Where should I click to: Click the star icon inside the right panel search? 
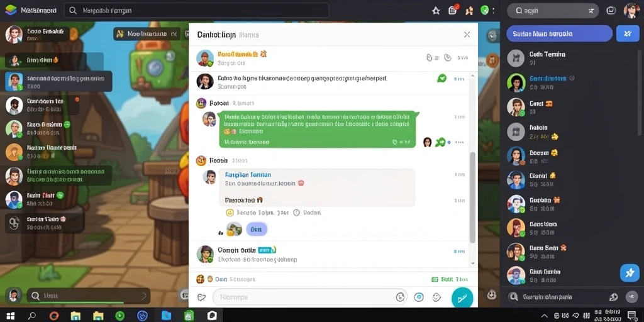[x=591, y=11]
